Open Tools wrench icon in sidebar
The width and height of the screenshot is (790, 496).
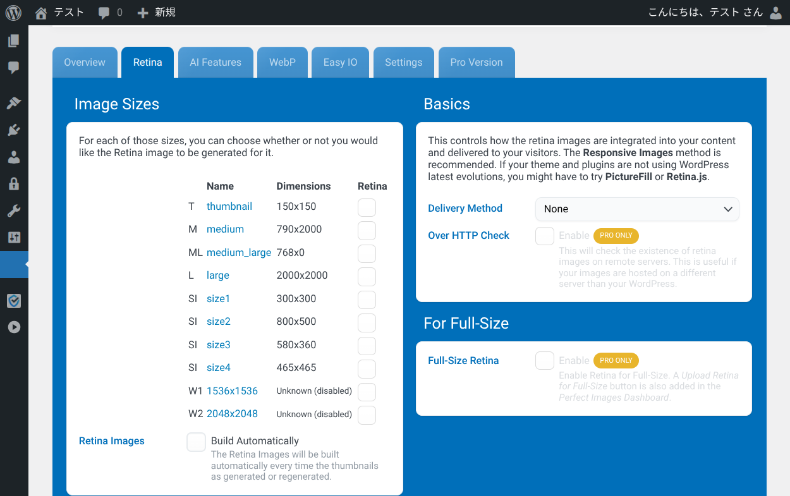tap(13, 211)
